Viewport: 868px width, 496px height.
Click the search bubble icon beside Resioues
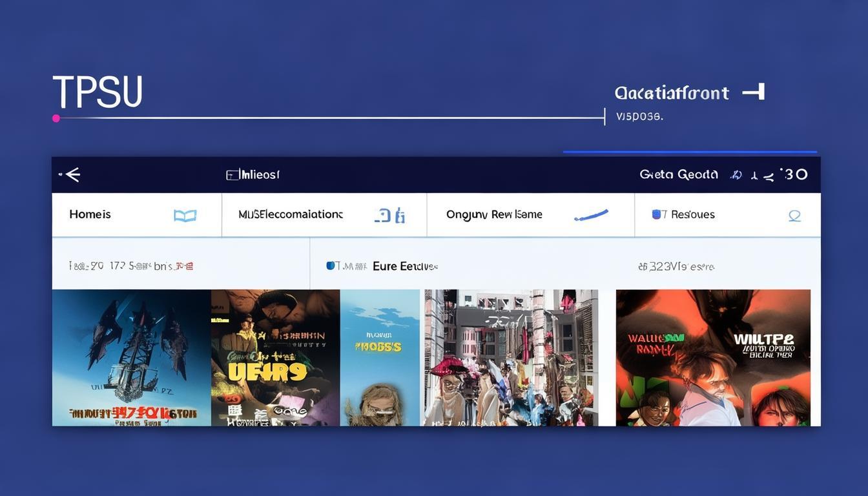point(794,216)
